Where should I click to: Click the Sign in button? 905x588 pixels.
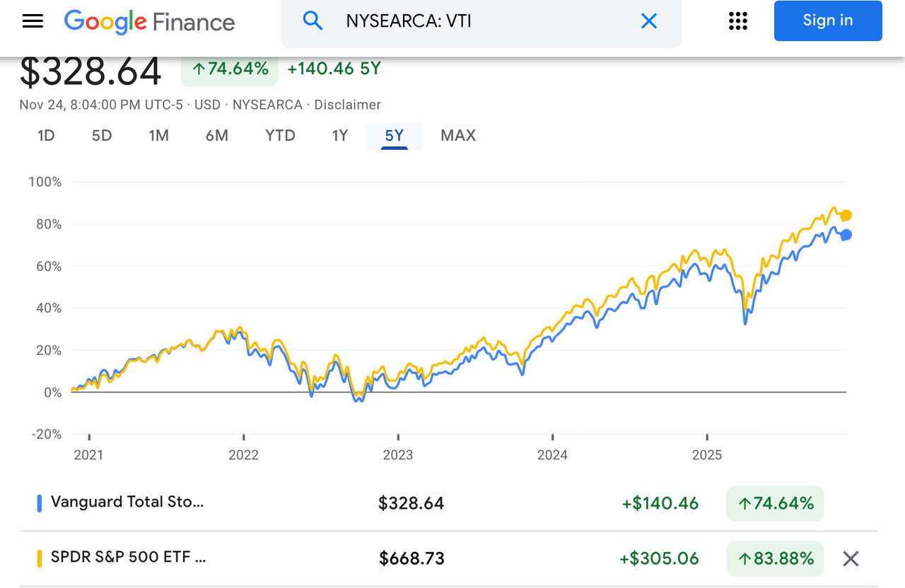[x=827, y=21]
